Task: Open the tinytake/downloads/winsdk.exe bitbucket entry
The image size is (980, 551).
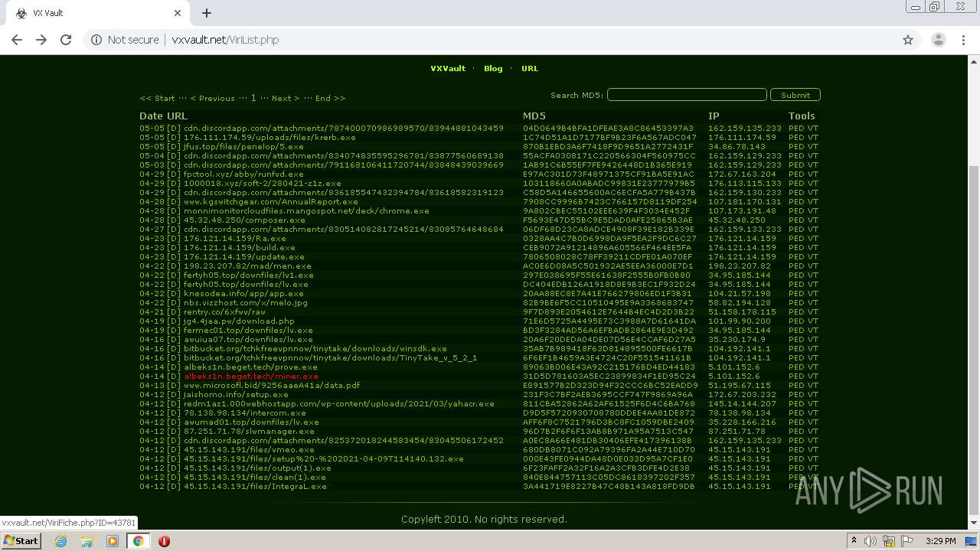Action: (x=315, y=348)
